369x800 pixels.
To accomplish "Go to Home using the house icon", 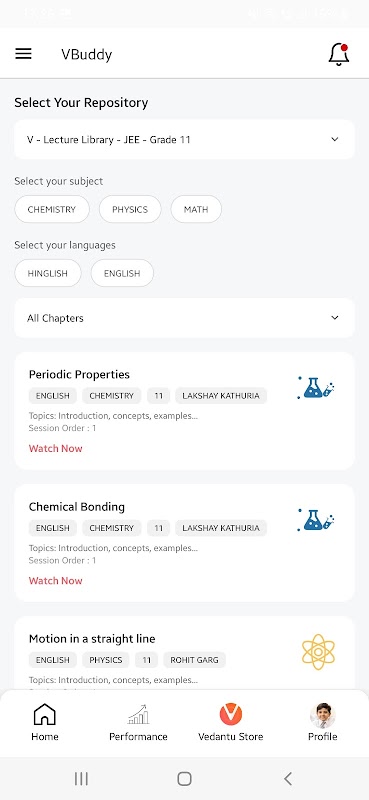I will pos(44,714).
